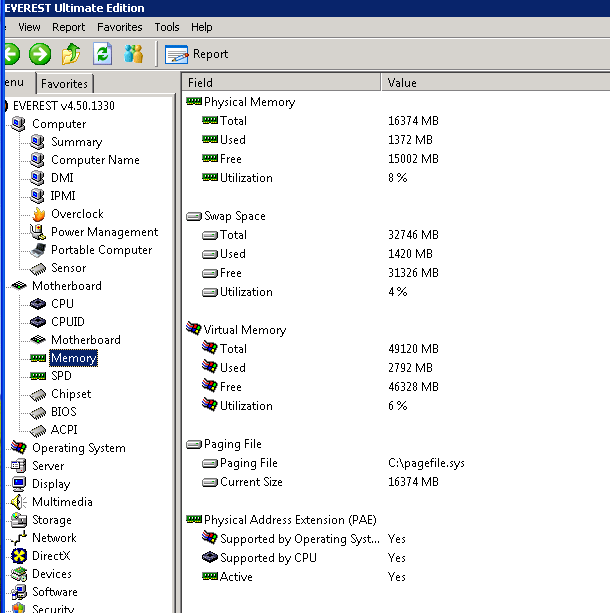Open the ACPI icon
This screenshot has height=613, width=610.
coord(38,431)
